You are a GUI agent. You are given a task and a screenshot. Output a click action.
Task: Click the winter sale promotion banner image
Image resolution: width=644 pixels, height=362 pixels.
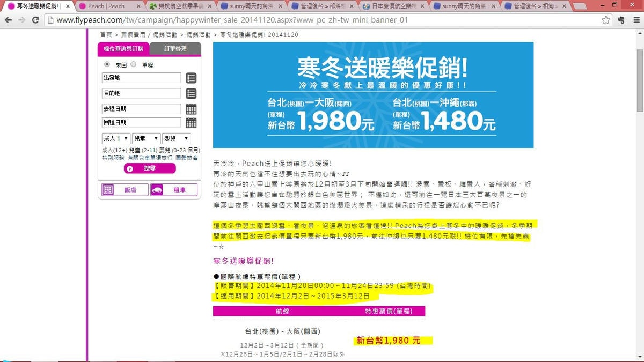tap(373, 95)
